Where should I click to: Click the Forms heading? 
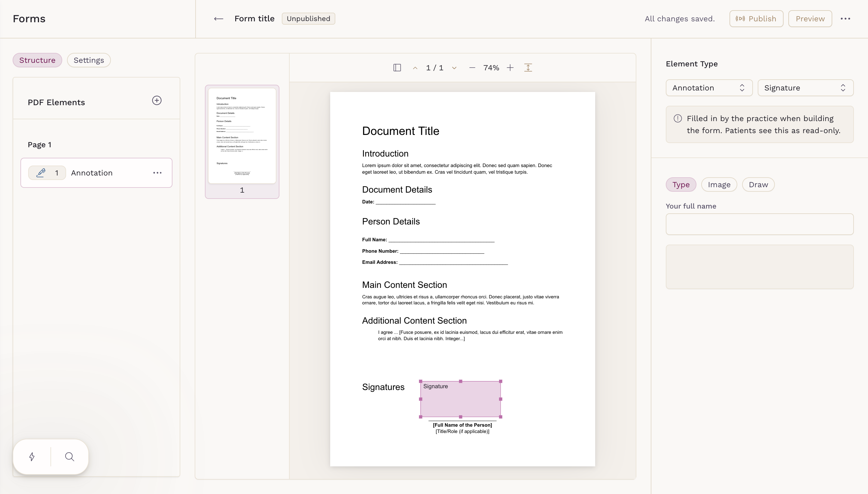tap(29, 19)
